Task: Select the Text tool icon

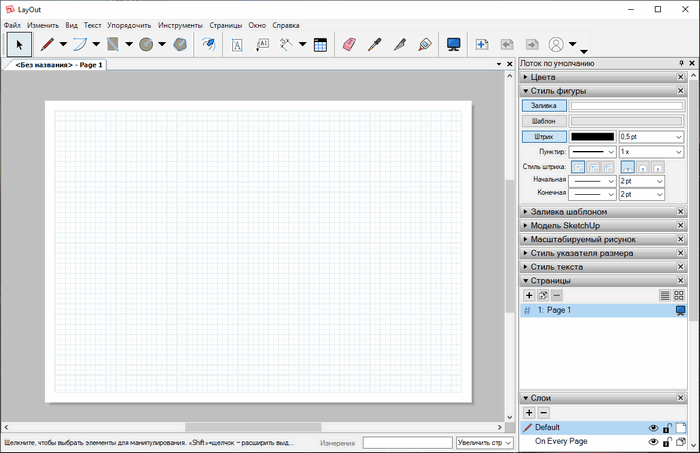Action: (238, 44)
